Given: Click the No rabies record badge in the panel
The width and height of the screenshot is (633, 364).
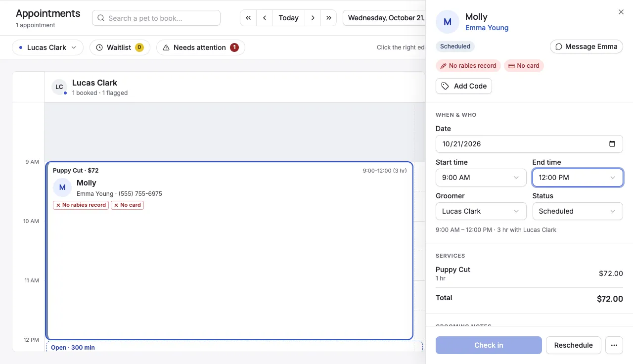Looking at the screenshot, I should point(468,66).
